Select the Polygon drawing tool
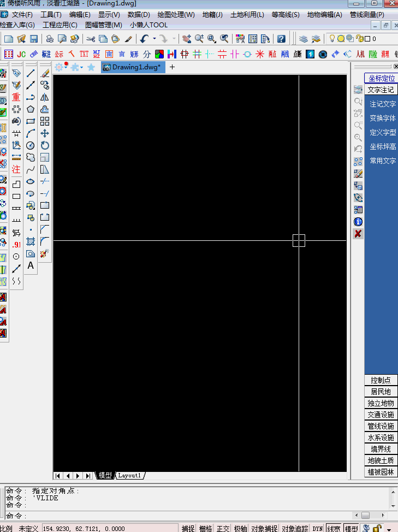The height and width of the screenshot is (532, 398). (x=31, y=109)
